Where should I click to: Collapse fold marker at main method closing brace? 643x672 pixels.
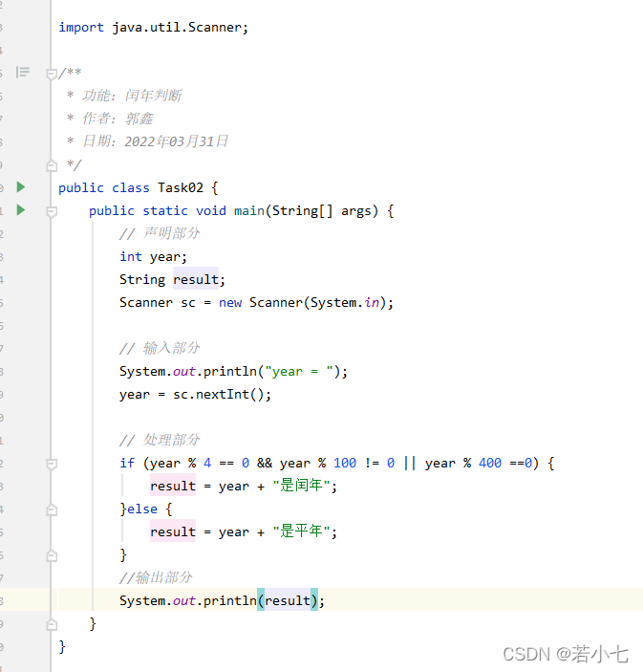52,624
